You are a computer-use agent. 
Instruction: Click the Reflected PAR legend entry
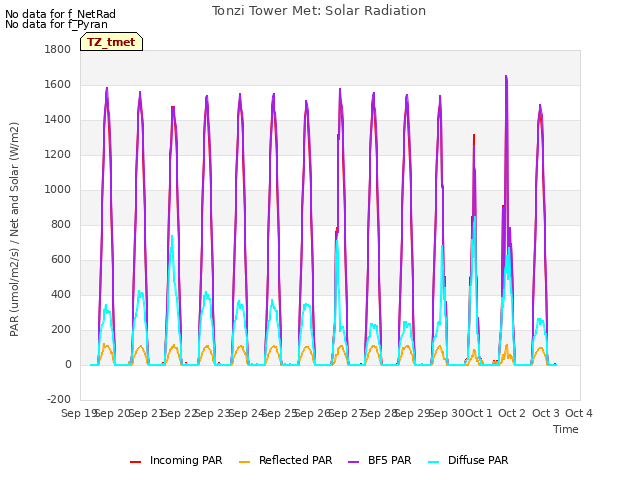285,460
